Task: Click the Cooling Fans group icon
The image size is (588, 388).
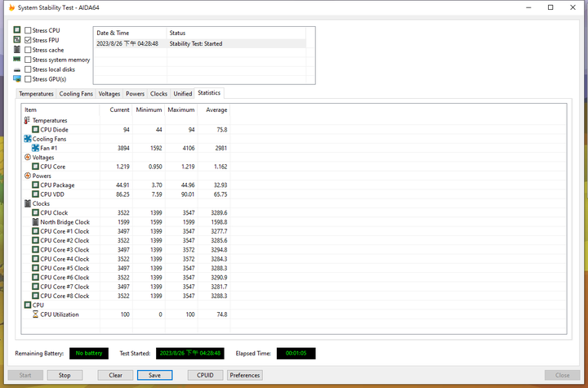Action: (28, 139)
